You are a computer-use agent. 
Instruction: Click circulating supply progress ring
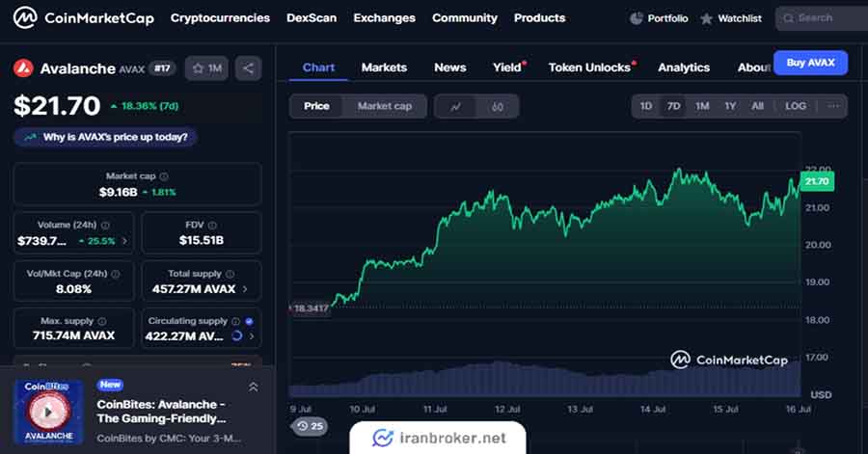[x=237, y=335]
